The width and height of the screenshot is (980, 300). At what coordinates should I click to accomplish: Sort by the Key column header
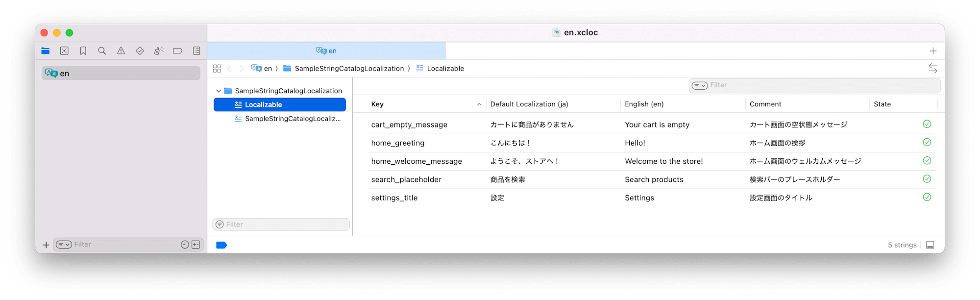(x=377, y=104)
